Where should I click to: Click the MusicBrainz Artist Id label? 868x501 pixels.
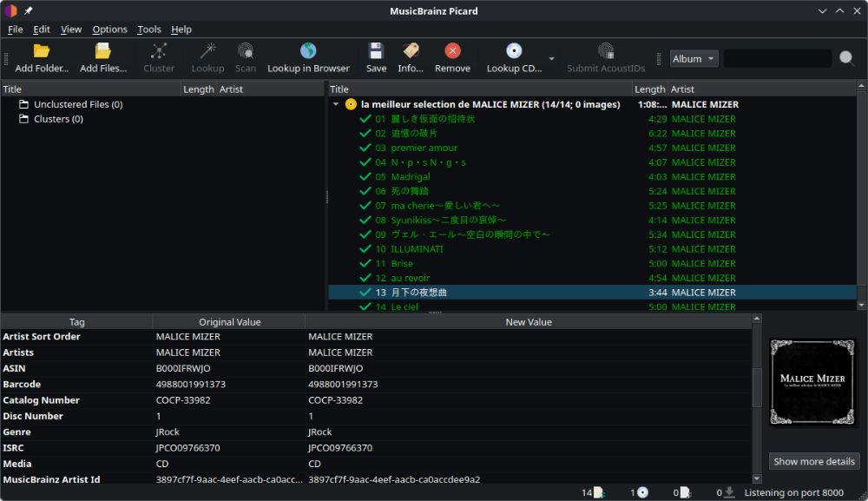[x=51, y=479]
